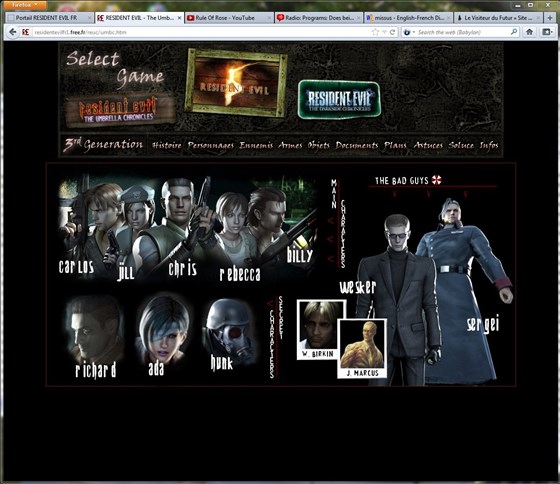Switch to Portail RESIDENT EVIL FR tab

(x=50, y=18)
